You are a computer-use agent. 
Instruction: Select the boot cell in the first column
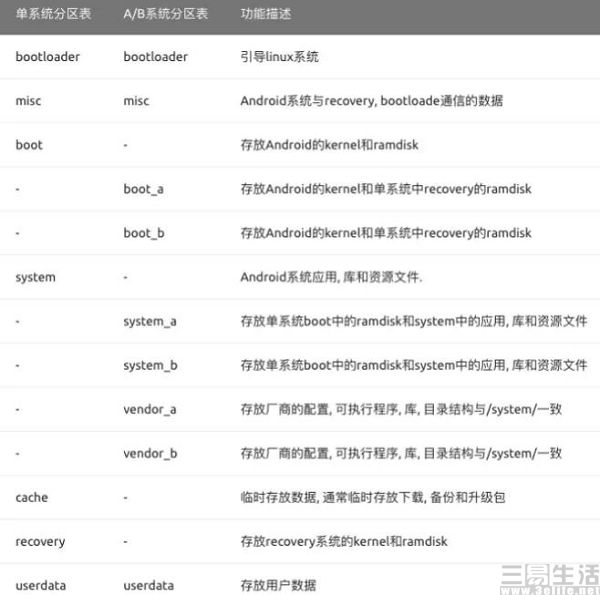click(x=29, y=145)
